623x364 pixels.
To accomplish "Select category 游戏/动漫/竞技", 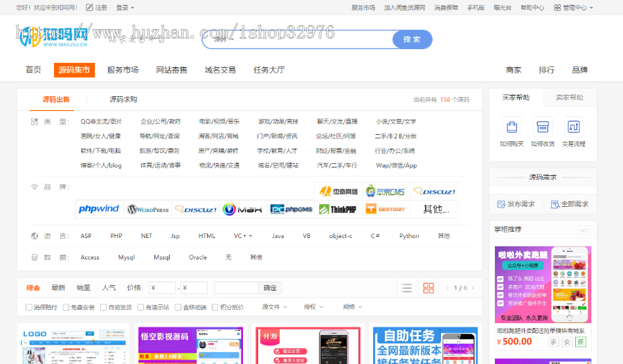I will click(x=278, y=122).
